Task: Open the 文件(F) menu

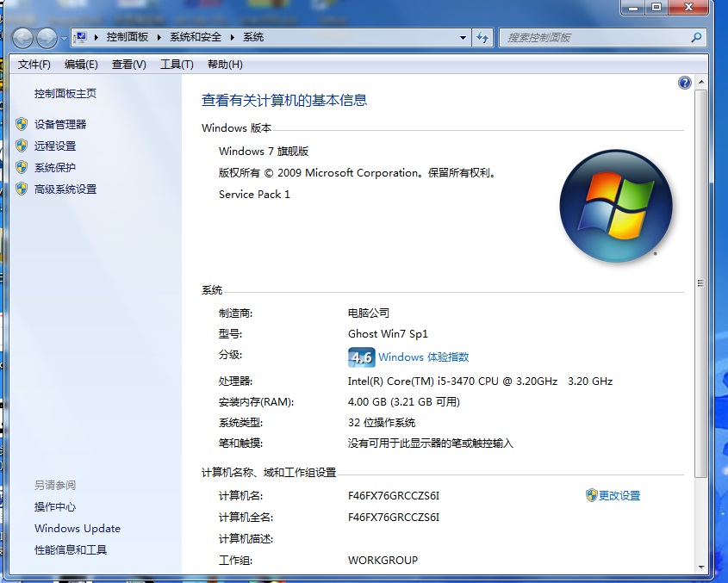Action: 34,65
